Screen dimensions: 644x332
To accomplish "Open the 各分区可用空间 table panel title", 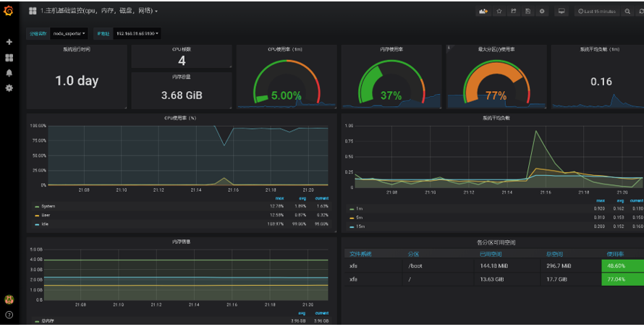I will pos(496,242).
